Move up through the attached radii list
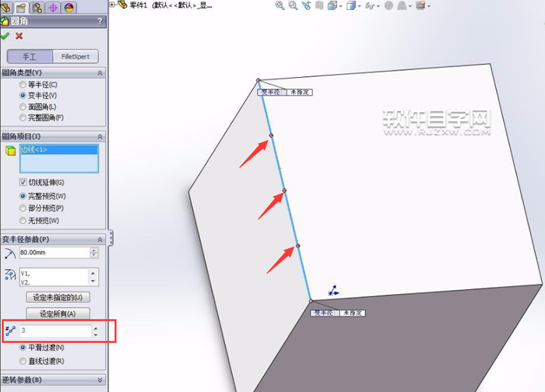545x392 pixels. [x=93, y=272]
